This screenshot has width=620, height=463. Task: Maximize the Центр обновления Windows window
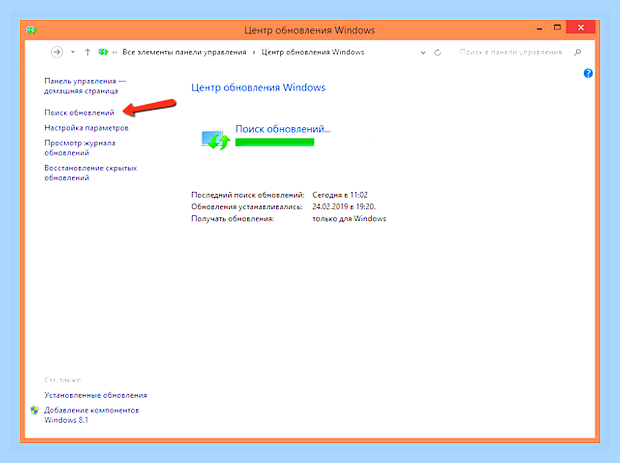pyautogui.click(x=557, y=28)
